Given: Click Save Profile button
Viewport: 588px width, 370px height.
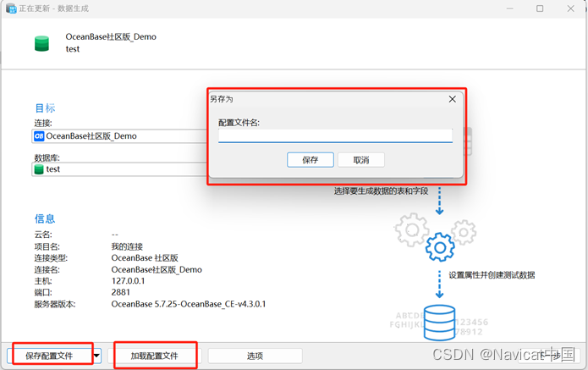Looking at the screenshot, I should point(49,356).
